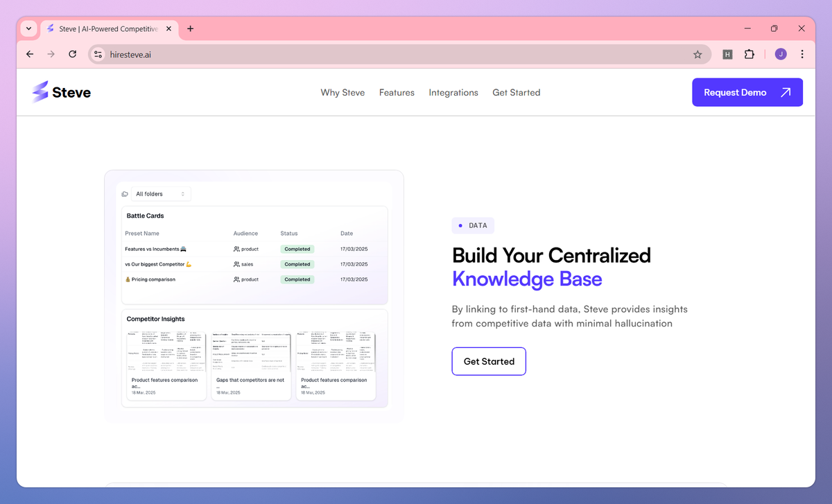832x504 pixels.
Task: Click the Date column header
Action: coord(347,234)
